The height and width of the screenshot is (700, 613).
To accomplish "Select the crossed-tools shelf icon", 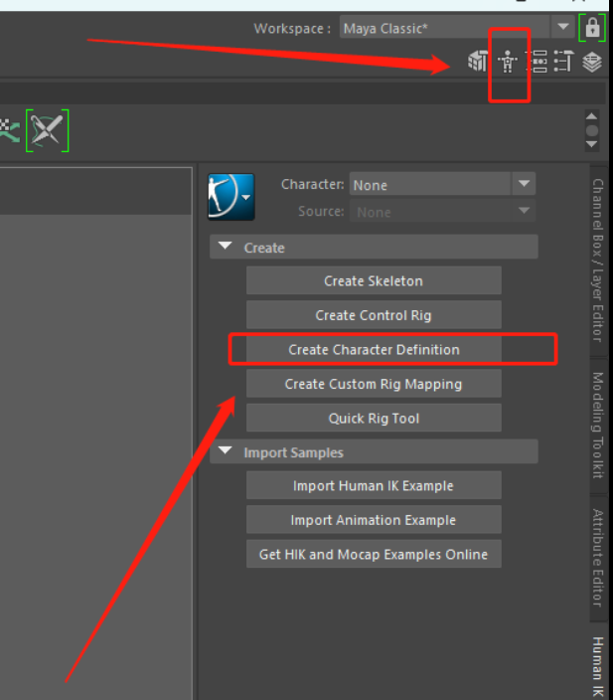I will [48, 130].
